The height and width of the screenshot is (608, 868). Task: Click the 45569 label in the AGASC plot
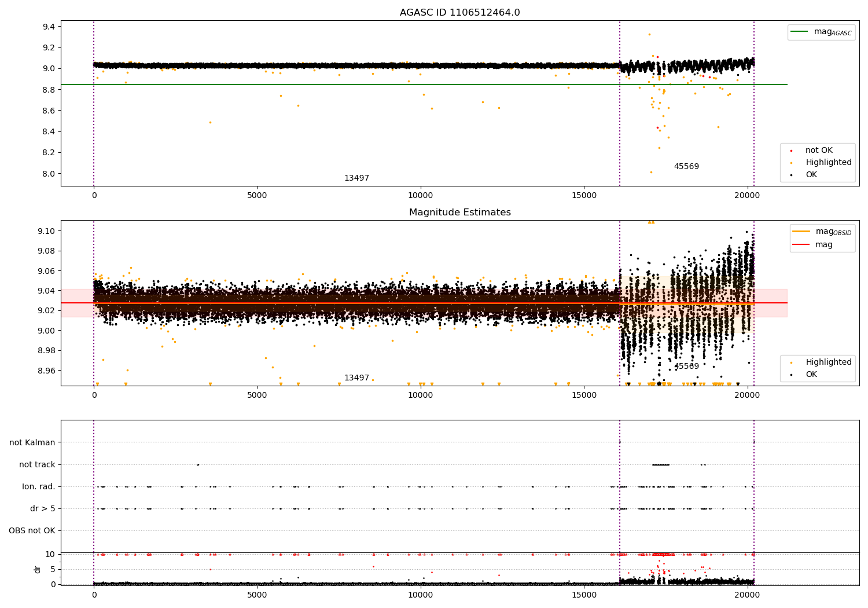point(686,167)
